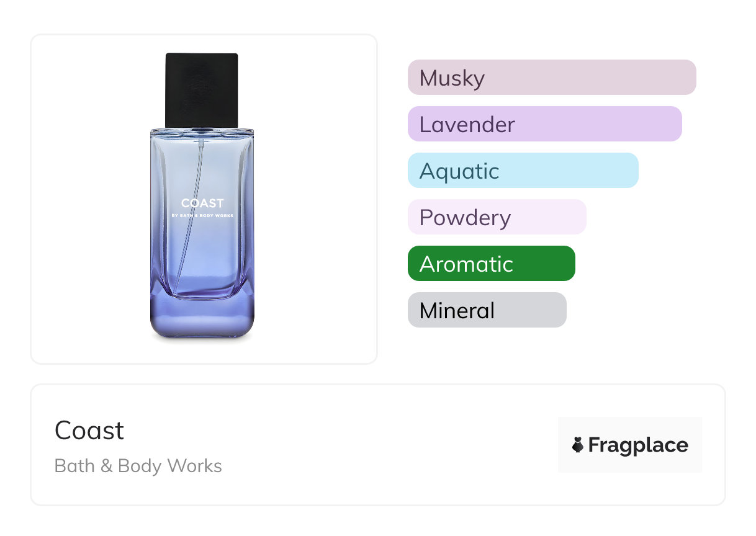Click the Musky accord bar
Image resolution: width=756 pixels, height=536 pixels.
click(x=552, y=78)
